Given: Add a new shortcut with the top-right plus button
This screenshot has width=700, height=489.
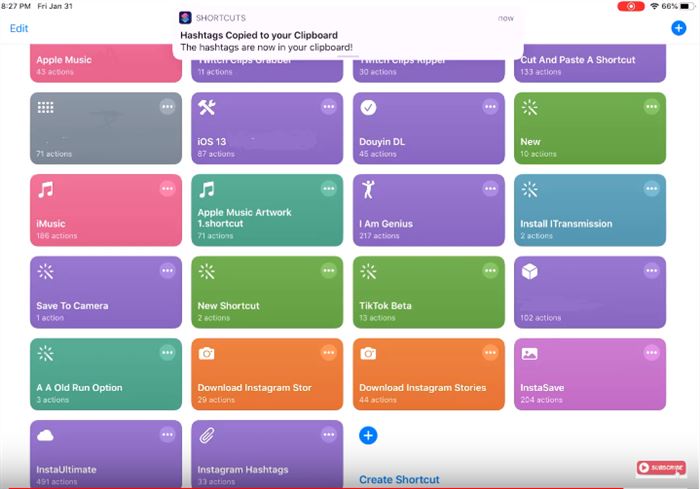Looking at the screenshot, I should (x=679, y=28).
